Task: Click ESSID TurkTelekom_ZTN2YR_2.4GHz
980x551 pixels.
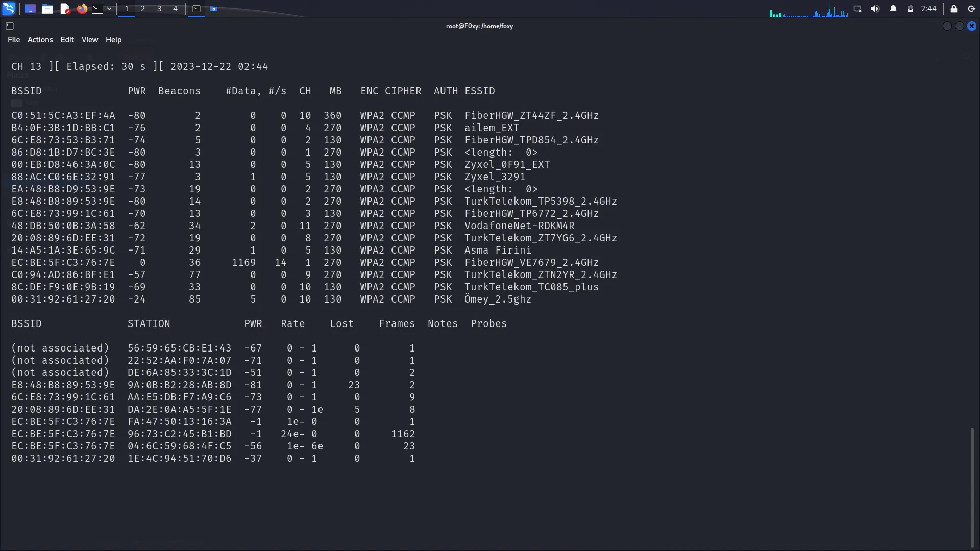Action: (x=541, y=275)
